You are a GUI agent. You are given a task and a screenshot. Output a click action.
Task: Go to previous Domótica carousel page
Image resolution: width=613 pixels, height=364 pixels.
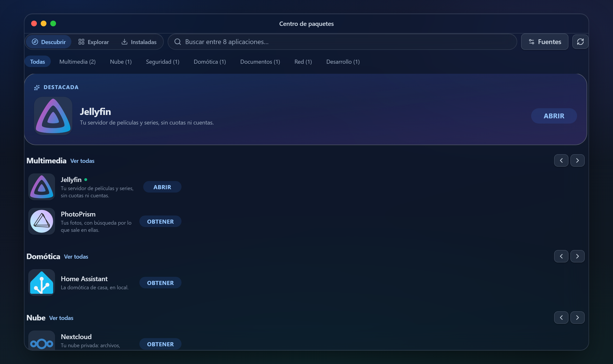click(x=561, y=256)
